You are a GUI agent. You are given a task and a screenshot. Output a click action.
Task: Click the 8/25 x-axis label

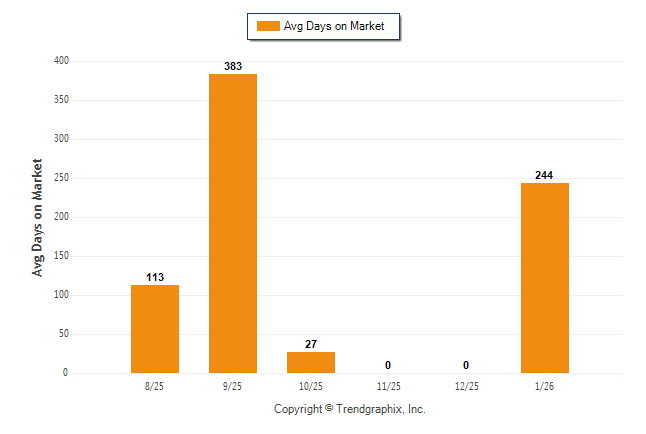pos(155,386)
